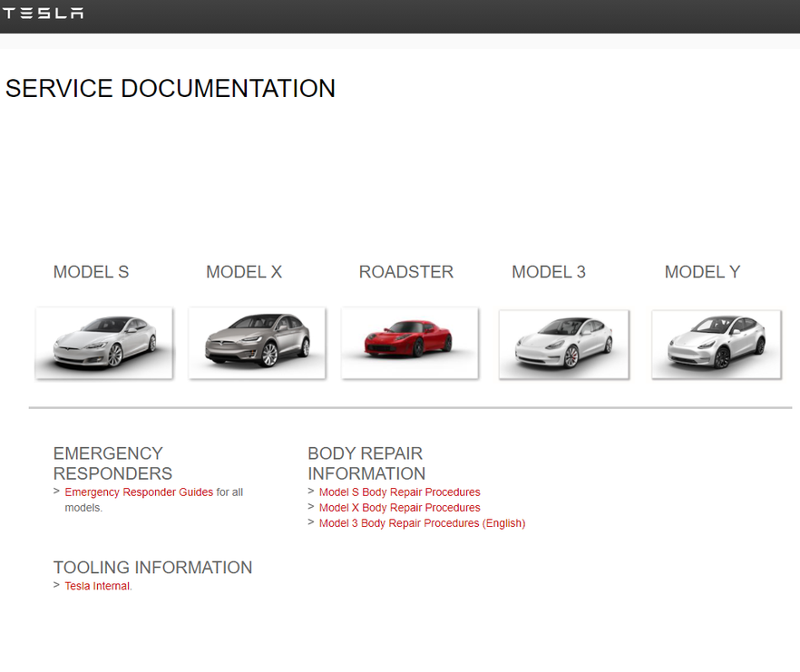
Task: Open the Model Y vehicle thumbnail
Action: 716,343
